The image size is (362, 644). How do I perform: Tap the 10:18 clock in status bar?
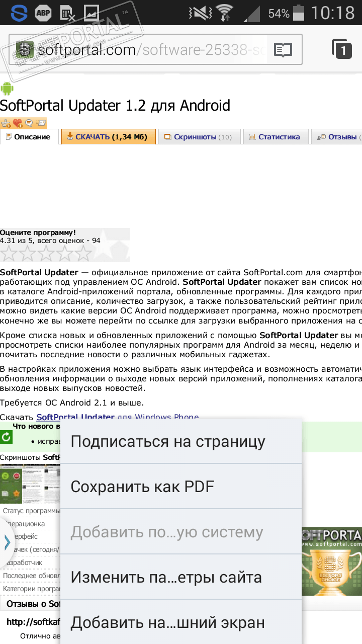click(333, 13)
